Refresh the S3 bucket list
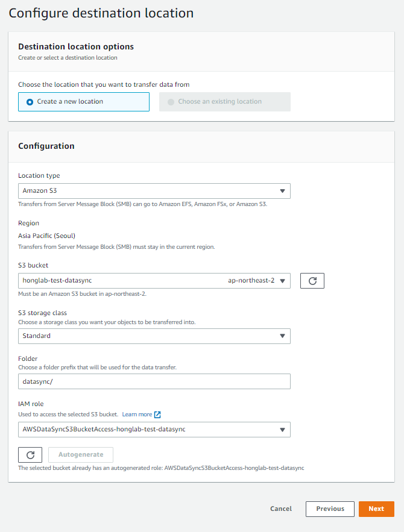 312,281
